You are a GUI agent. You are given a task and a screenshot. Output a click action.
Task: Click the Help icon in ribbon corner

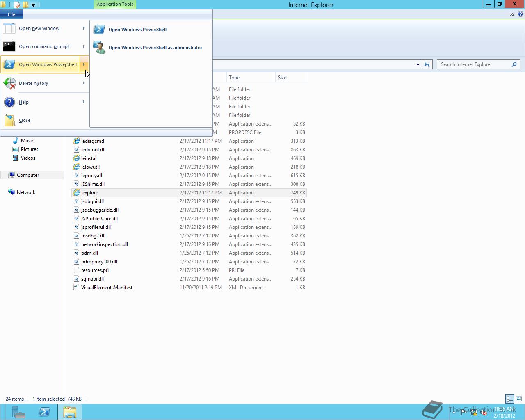tap(520, 14)
